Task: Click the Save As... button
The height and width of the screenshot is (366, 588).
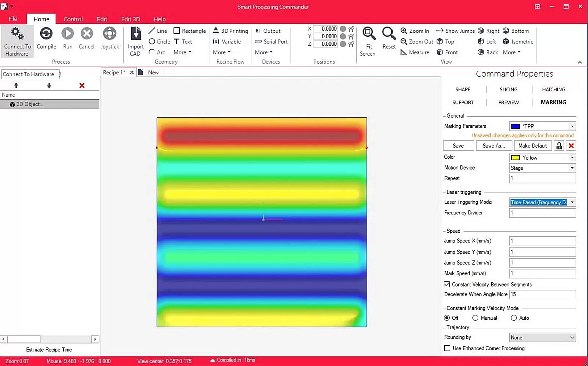Action: [494, 146]
